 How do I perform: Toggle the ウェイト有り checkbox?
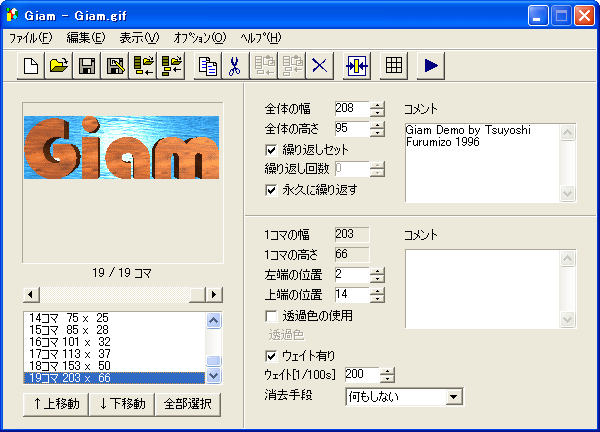pyautogui.click(x=271, y=356)
